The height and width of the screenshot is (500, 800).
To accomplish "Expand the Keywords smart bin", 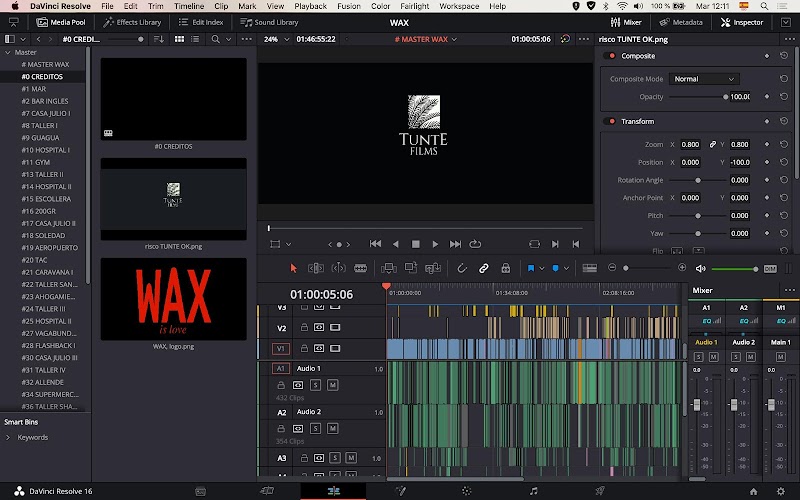I will (x=8, y=437).
